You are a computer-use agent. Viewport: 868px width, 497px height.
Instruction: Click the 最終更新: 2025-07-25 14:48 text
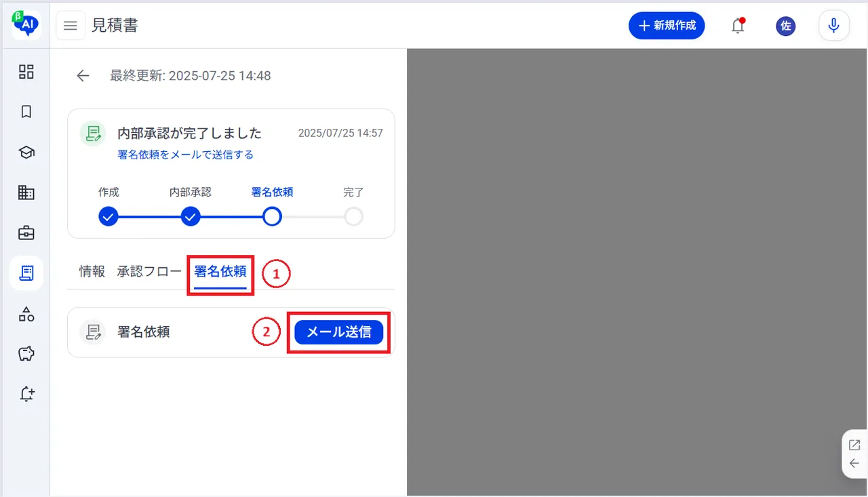click(191, 76)
